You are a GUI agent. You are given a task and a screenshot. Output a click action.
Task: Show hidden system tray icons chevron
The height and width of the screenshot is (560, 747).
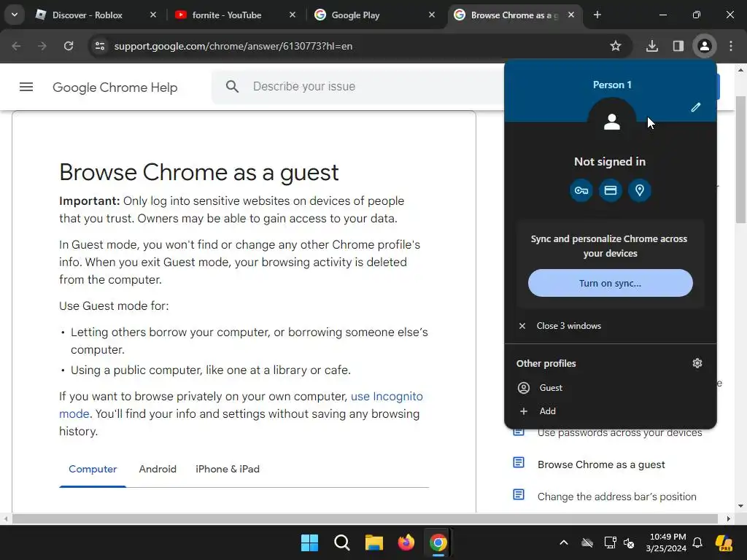pyautogui.click(x=564, y=542)
